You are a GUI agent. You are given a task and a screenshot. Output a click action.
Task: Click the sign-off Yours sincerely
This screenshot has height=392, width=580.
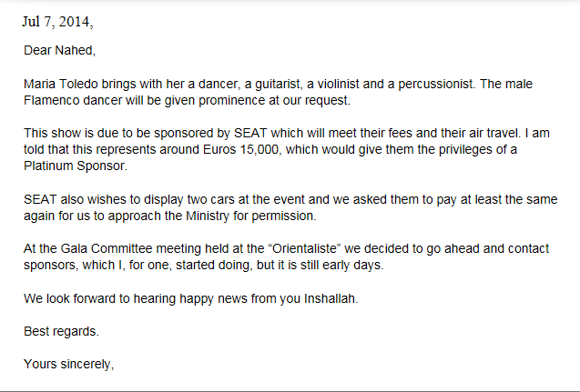pyautogui.click(x=68, y=365)
